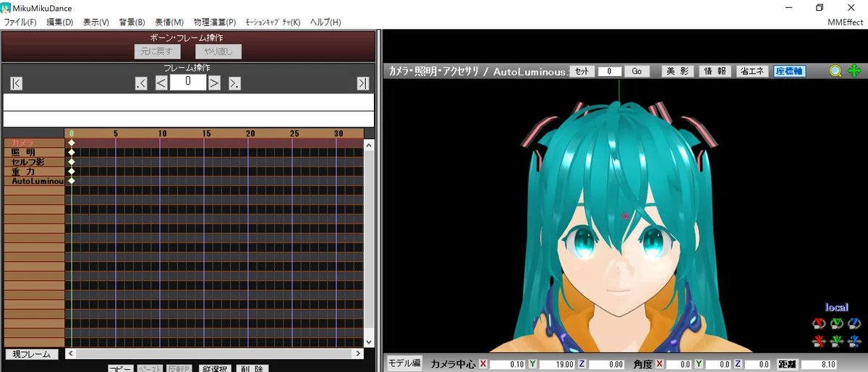Open the 物理演算(P) menu
Viewport: 868px width, 372px height.
point(215,22)
